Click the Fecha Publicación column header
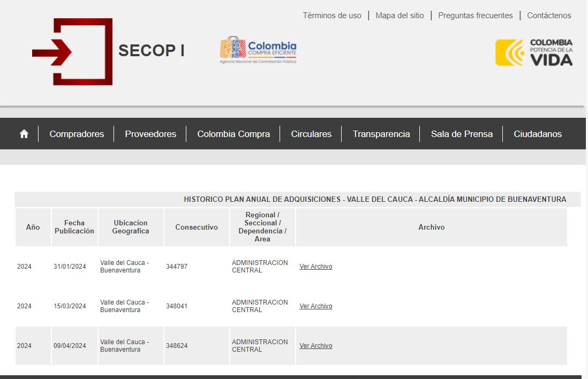Viewport: 588px width, 379px height. click(x=74, y=227)
